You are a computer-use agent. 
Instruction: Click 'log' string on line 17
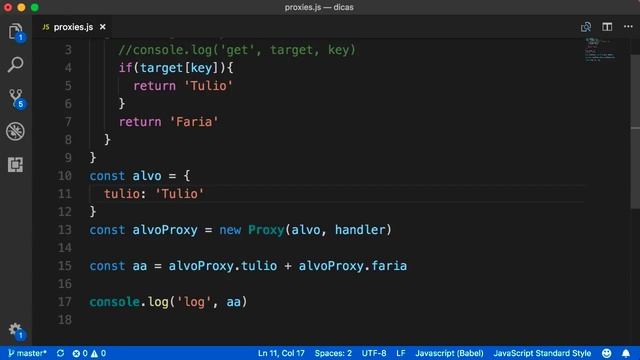pos(194,302)
